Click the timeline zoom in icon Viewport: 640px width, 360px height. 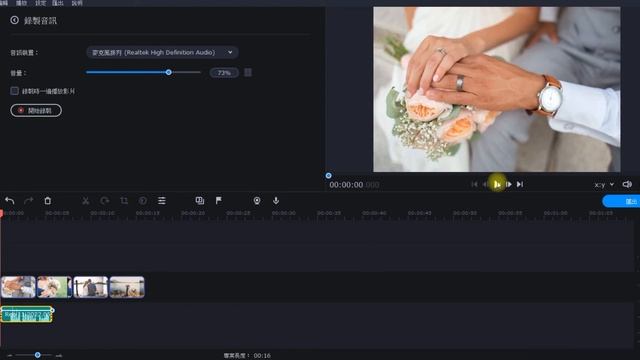point(59,356)
